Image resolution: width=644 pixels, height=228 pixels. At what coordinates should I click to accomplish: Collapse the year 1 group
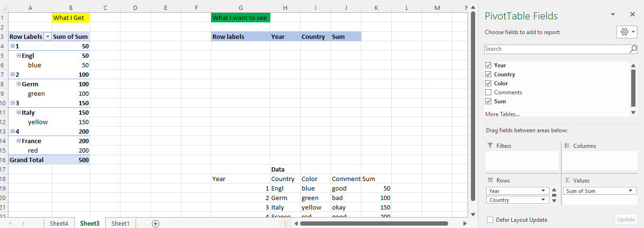[12, 46]
